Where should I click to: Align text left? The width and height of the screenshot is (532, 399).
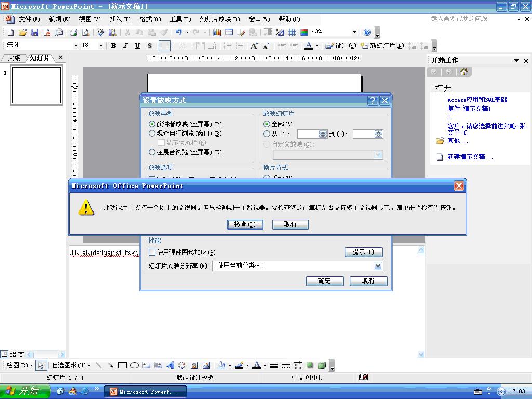click(165, 46)
